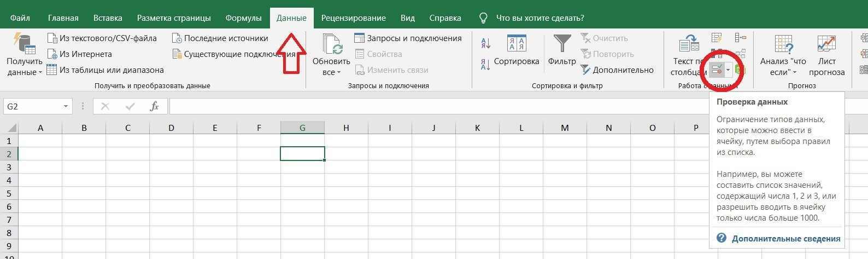Open the Получить данные dropdown
Image resolution: width=868 pixels, height=259 pixels.
point(25,55)
